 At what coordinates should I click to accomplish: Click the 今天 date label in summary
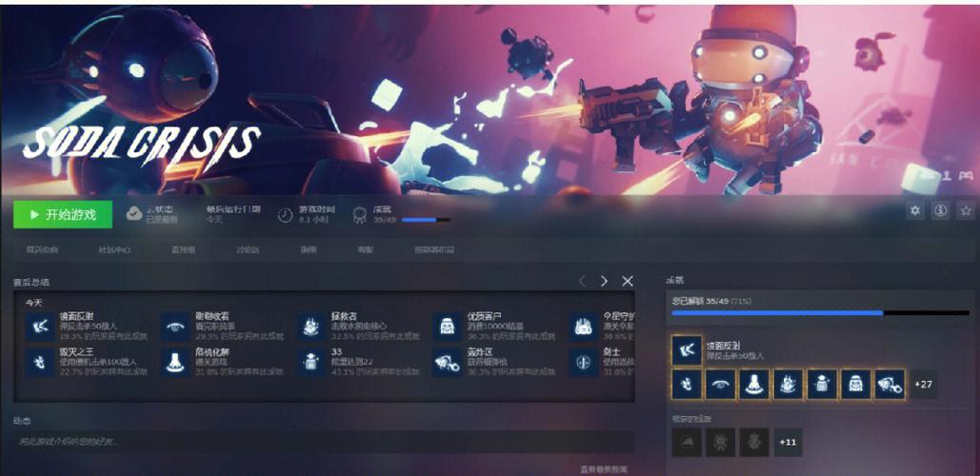[x=33, y=303]
